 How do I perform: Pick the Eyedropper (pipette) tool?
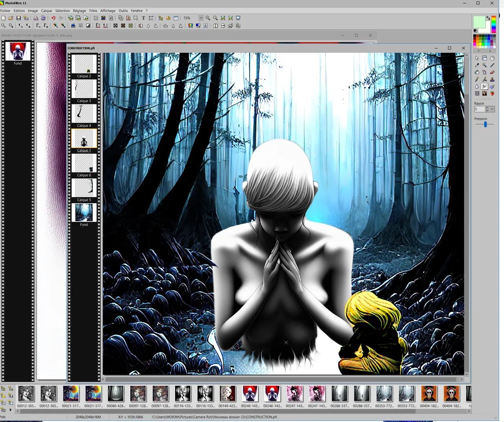[x=477, y=65]
